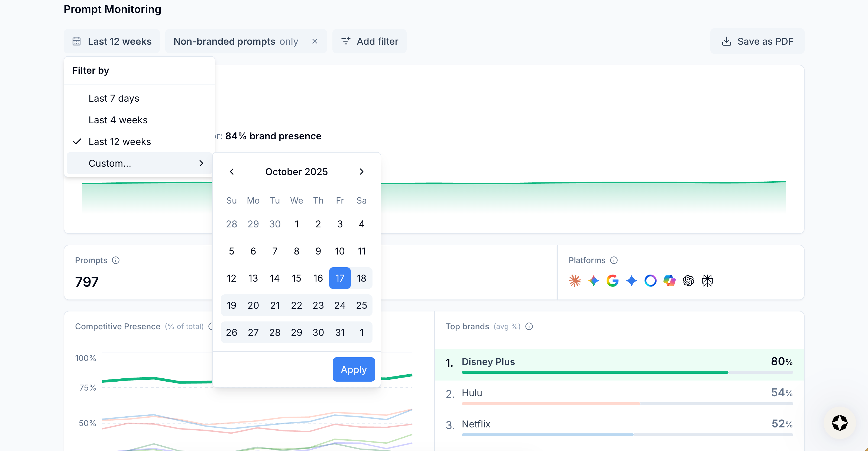Image resolution: width=868 pixels, height=451 pixels.
Task: Click the Claude platform icon
Action: pyautogui.click(x=575, y=281)
